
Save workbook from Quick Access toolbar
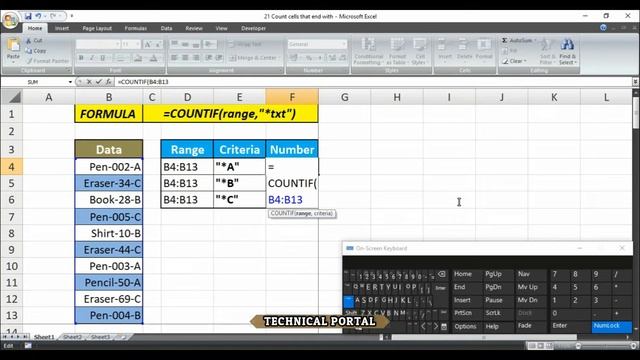28,16
